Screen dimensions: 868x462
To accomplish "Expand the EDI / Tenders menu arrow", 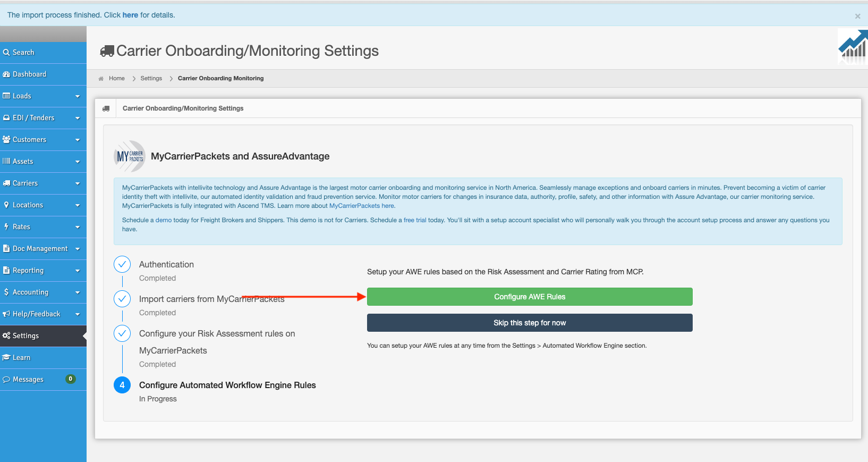I will click(78, 118).
